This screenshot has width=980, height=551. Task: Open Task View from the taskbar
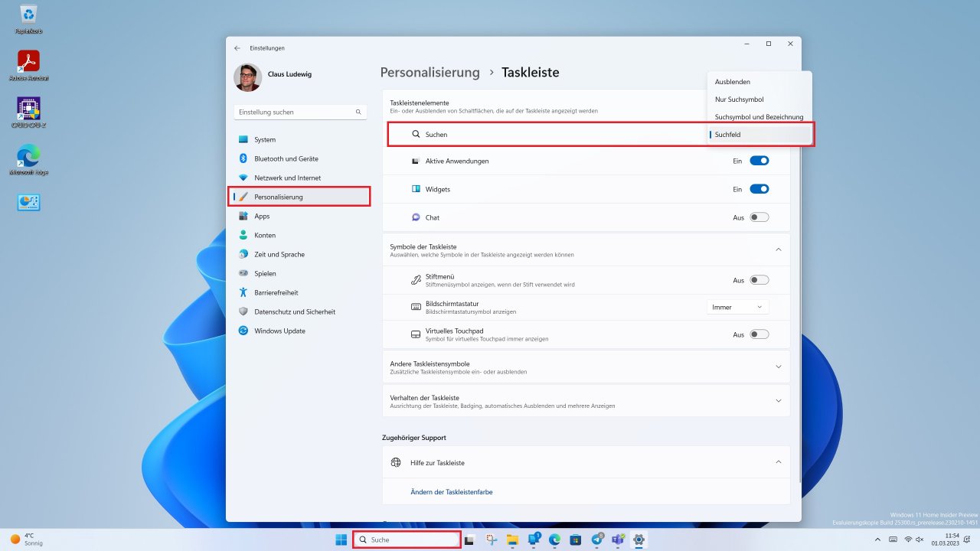[x=470, y=540]
